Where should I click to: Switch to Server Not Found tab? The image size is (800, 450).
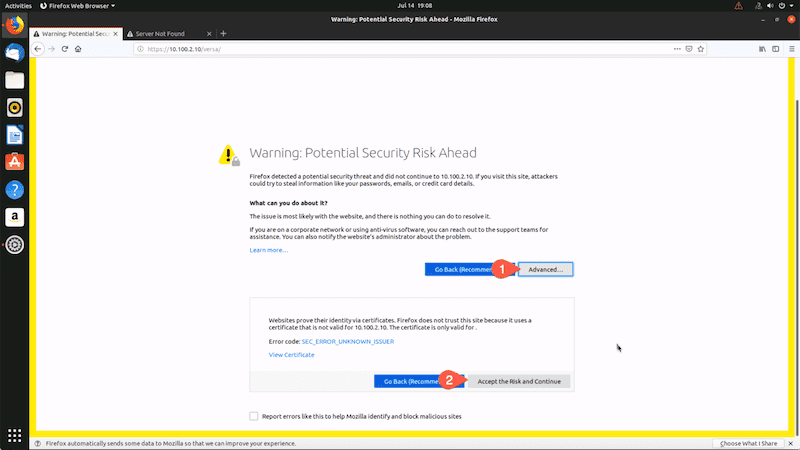click(x=169, y=34)
